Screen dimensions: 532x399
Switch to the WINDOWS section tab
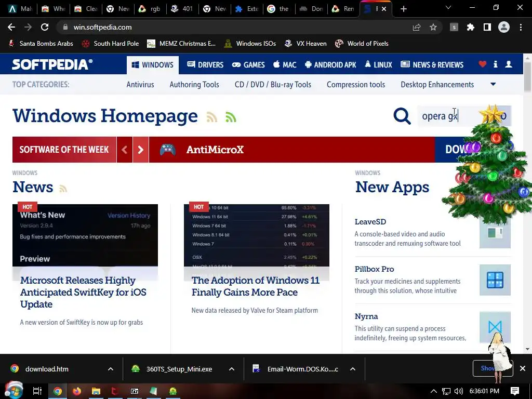click(153, 65)
